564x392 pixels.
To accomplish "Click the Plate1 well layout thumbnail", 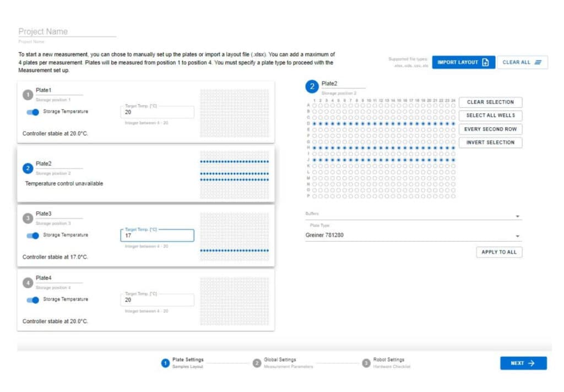I will pyautogui.click(x=235, y=111).
